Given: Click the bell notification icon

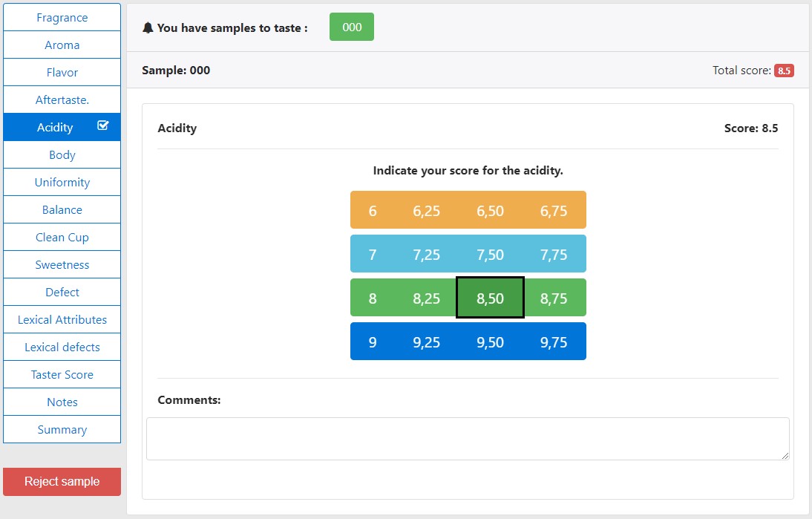Looking at the screenshot, I should (148, 27).
